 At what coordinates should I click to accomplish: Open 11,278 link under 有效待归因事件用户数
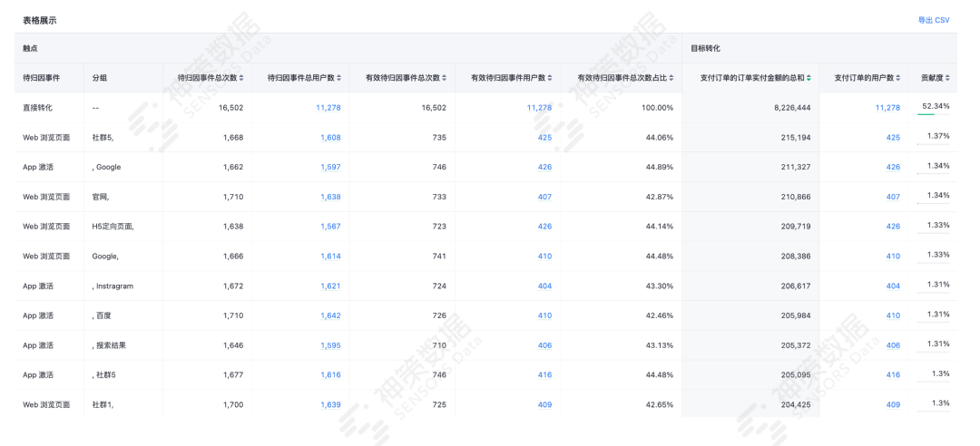click(x=539, y=108)
